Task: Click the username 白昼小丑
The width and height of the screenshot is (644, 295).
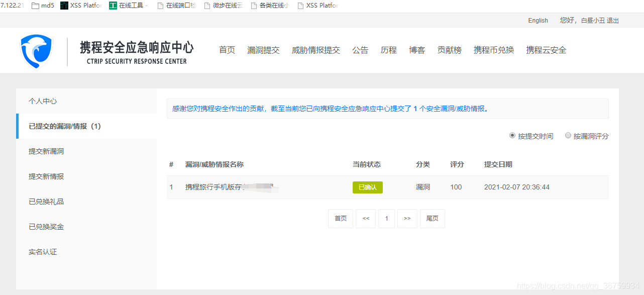Action: coord(593,21)
